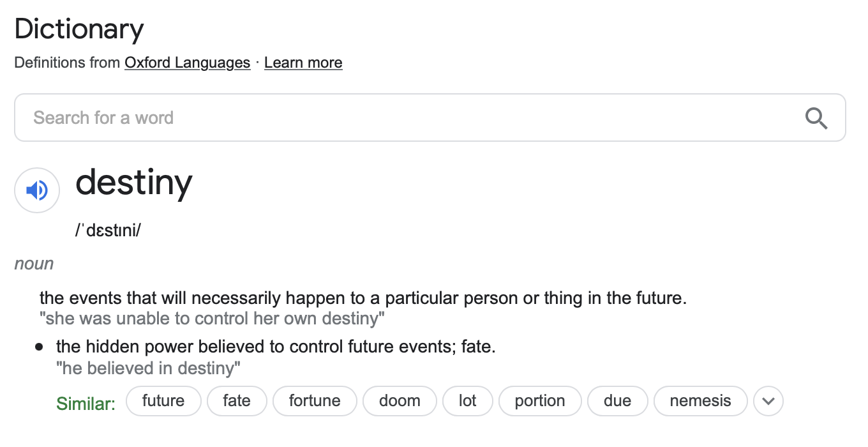Click the 'noun' part of speech label
Viewport: 868px width, 447px height.
34,264
